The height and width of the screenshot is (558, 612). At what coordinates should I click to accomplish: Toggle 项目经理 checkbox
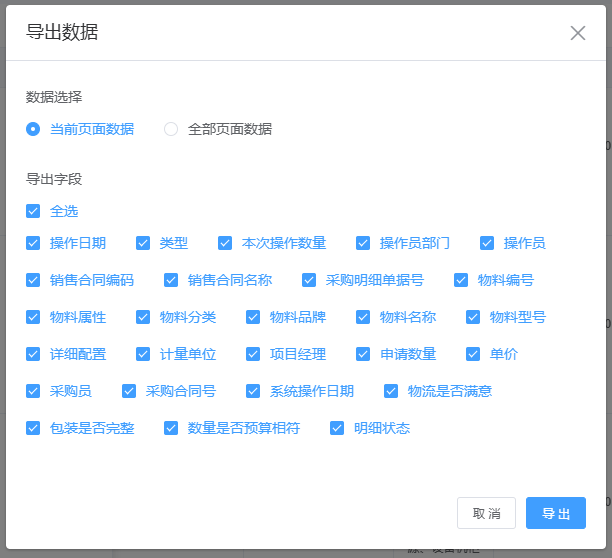click(253, 354)
